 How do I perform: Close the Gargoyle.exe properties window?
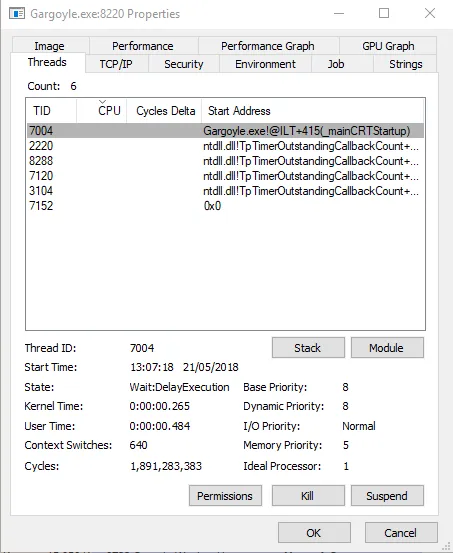pyautogui.click(x=430, y=14)
